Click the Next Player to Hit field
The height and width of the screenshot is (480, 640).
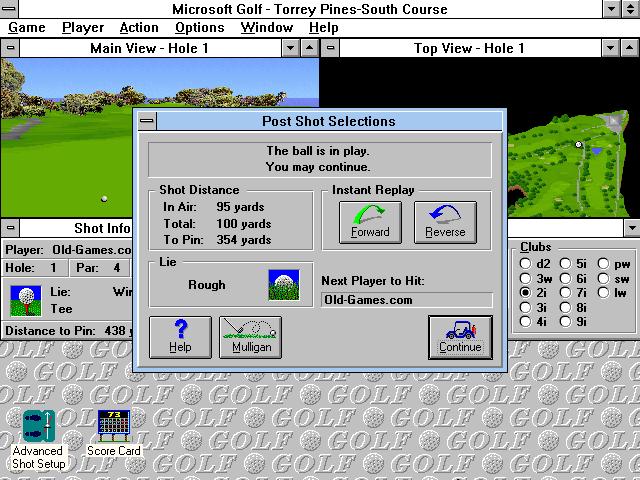click(407, 300)
